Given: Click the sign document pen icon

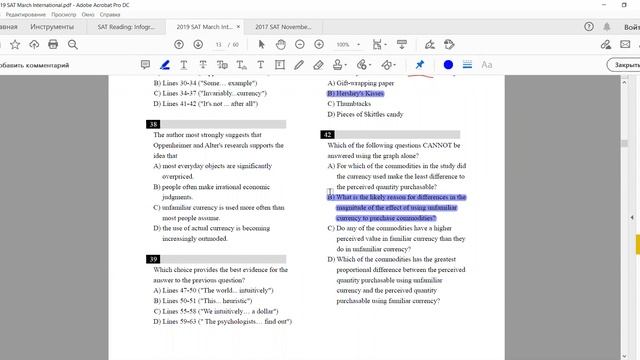Looking at the screenshot, I should (429, 44).
